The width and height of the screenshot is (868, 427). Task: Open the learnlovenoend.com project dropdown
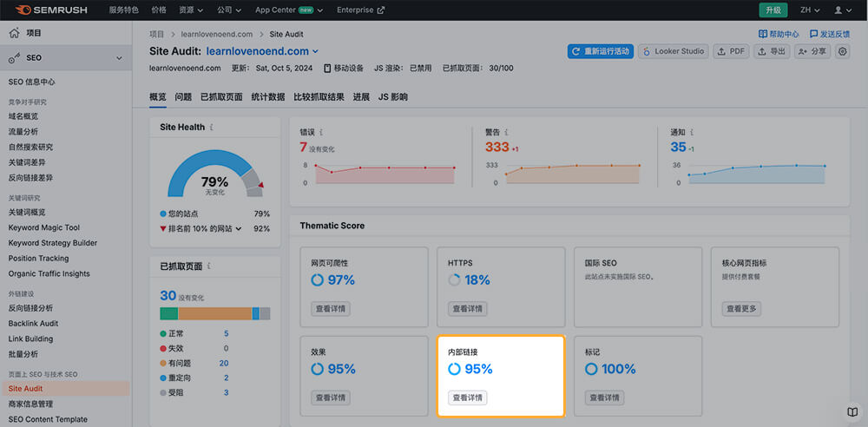point(262,51)
